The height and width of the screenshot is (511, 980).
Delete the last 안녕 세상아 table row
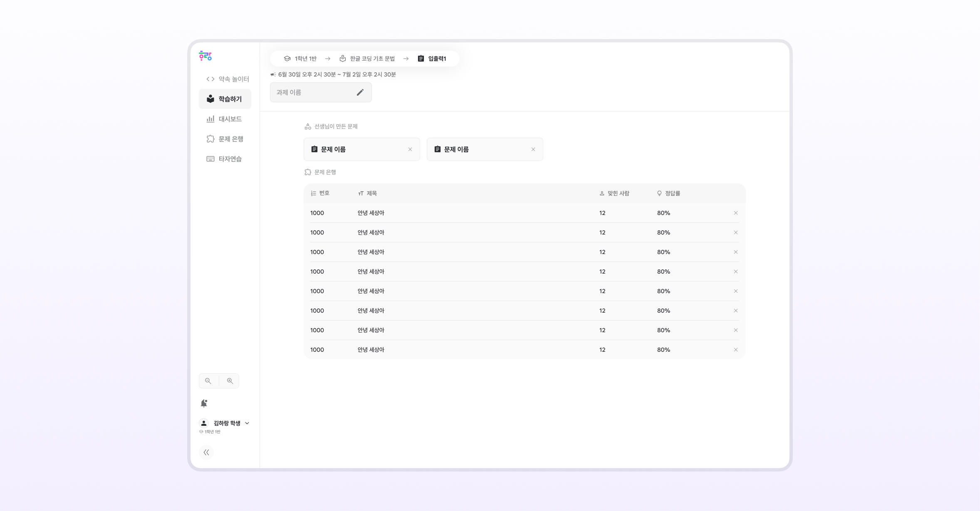coord(736,350)
